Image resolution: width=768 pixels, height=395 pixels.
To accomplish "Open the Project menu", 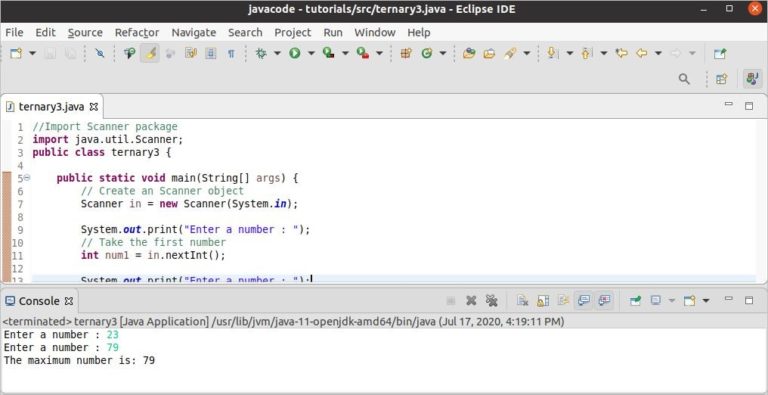I will tap(293, 32).
